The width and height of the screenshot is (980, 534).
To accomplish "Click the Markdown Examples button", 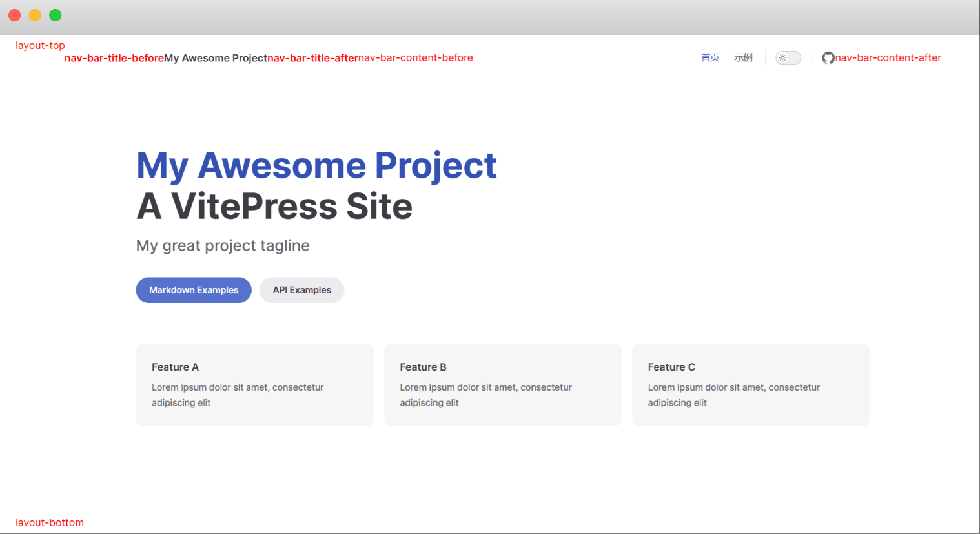I will pyautogui.click(x=194, y=290).
